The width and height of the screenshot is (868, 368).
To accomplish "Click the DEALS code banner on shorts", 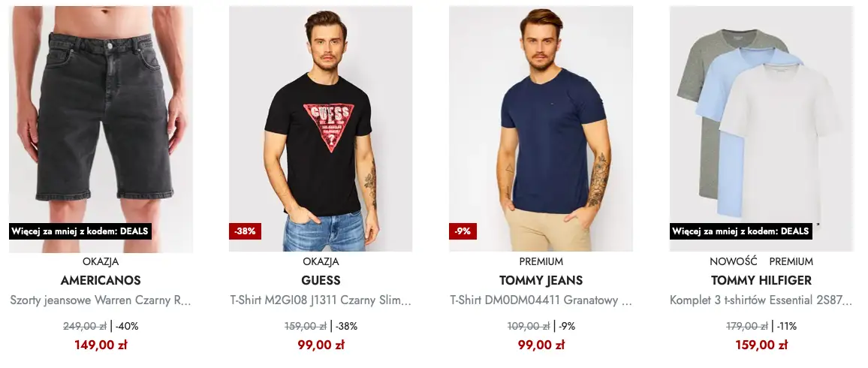I will [80, 231].
